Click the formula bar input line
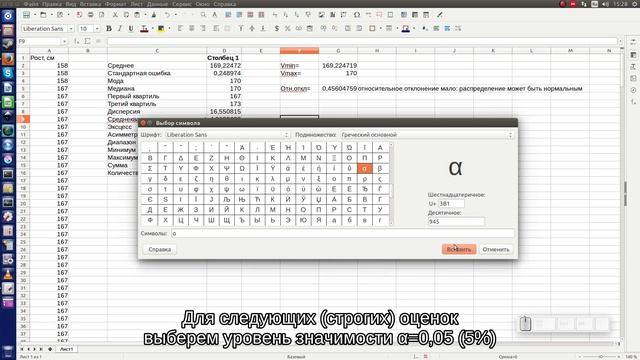The image size is (640, 360). tap(362, 41)
